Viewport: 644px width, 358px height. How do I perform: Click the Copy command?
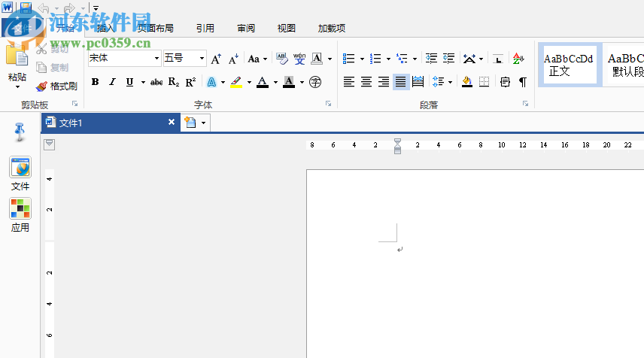click(x=53, y=68)
